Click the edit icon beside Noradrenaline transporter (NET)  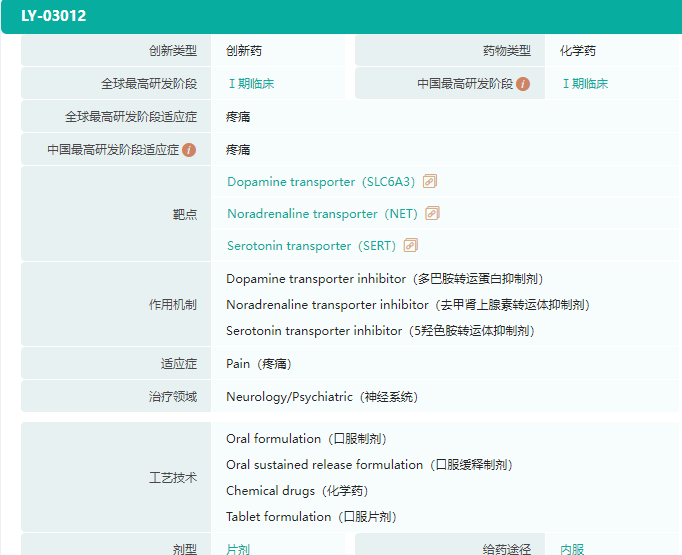tap(432, 214)
